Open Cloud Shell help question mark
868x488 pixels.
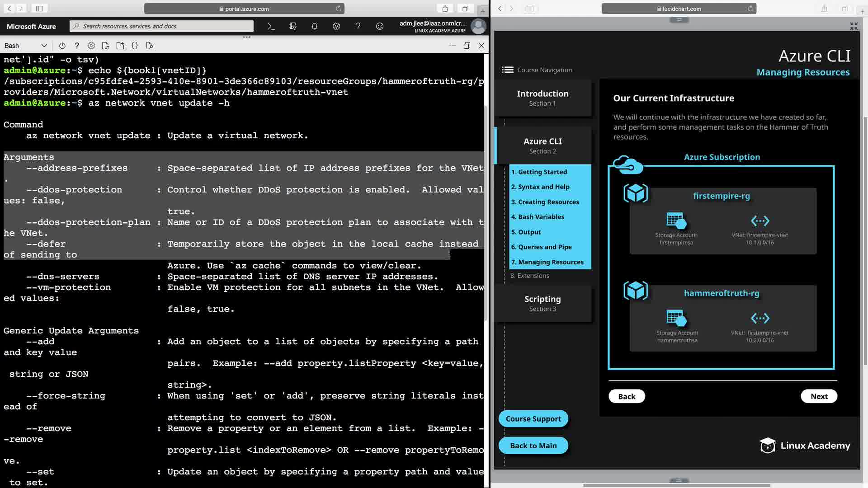click(77, 46)
